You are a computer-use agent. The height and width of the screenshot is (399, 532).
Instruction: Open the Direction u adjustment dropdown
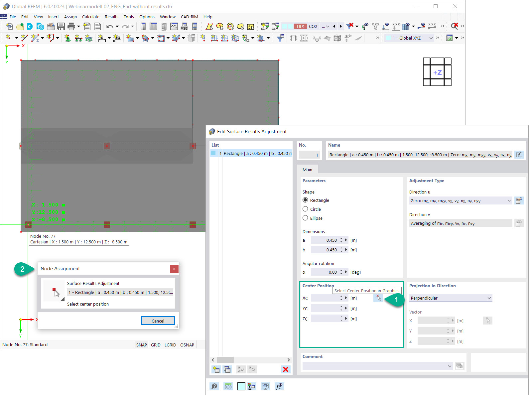[509, 200]
